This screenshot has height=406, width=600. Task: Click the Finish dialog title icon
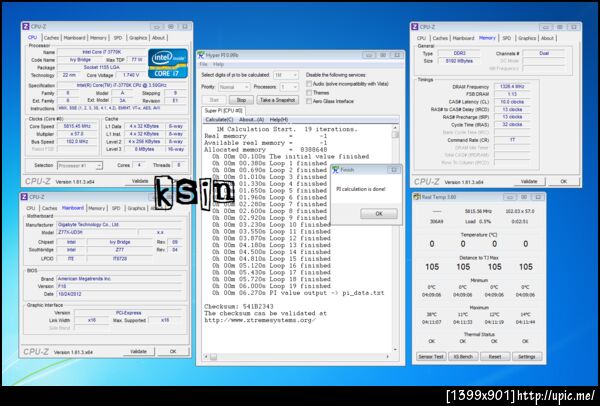click(336, 170)
